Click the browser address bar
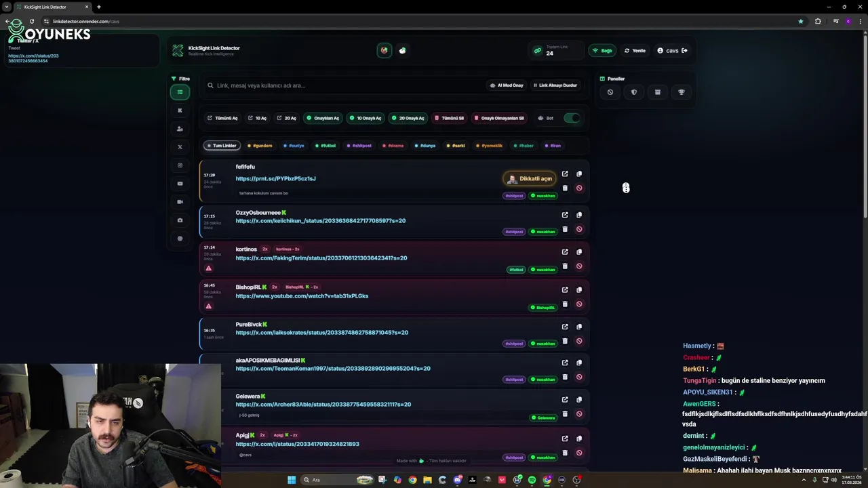Viewport: 868px width, 488px height. [x=420, y=21]
